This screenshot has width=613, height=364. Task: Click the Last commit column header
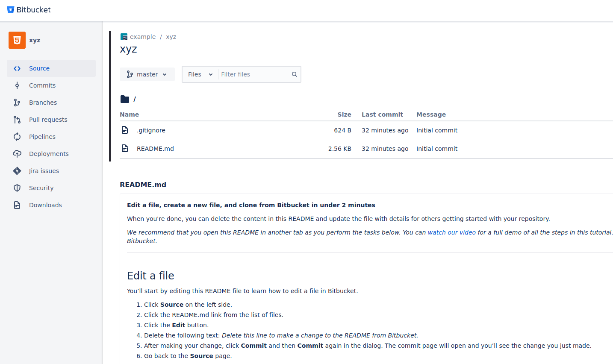[x=382, y=114]
